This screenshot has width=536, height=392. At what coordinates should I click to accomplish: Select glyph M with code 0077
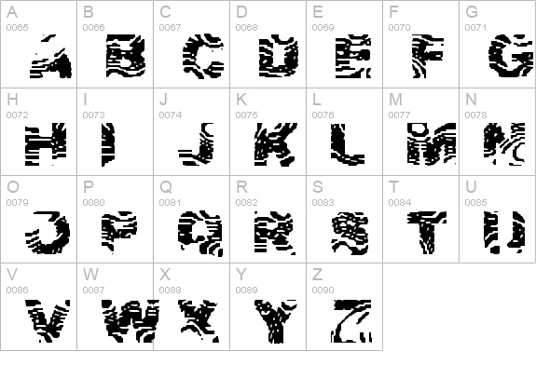click(420, 131)
